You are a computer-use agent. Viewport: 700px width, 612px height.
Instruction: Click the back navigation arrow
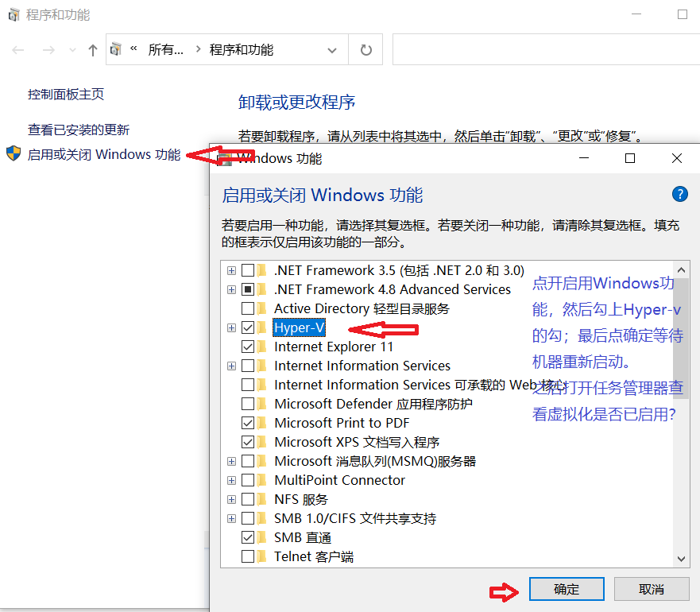coord(18,50)
